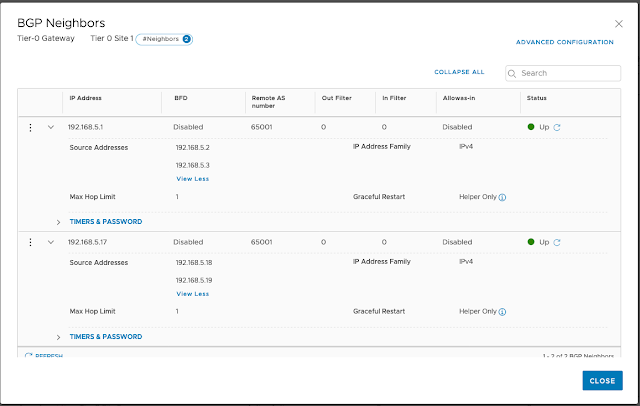This screenshot has height=406, width=640.
Task: Click the #Neighbors filter tag
Action: point(164,39)
